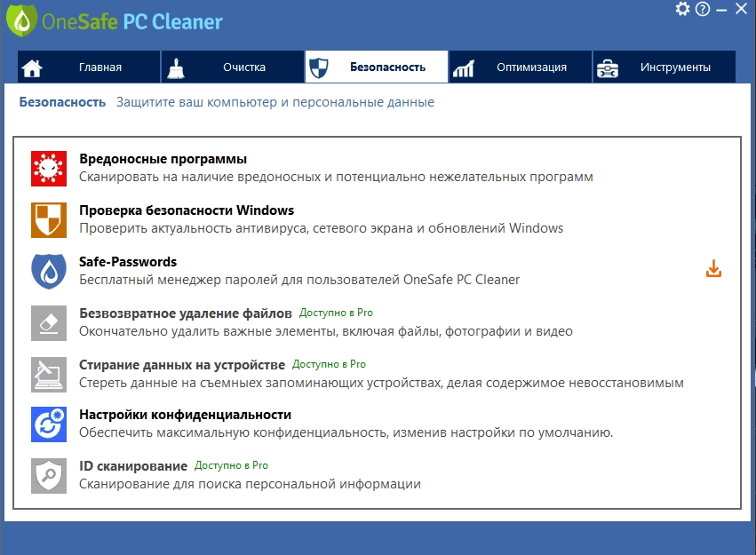Switch to the Оптимизация tab
The width and height of the screenshot is (756, 555).
[521, 67]
